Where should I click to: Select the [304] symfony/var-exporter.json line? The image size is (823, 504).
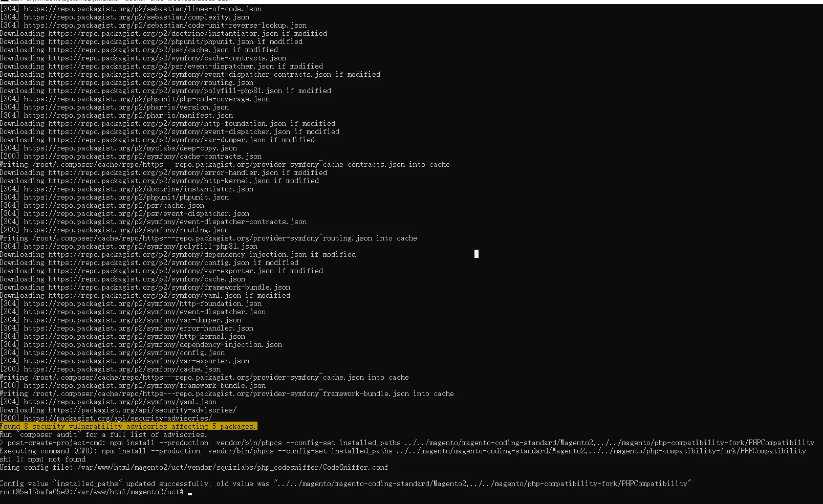coord(125,361)
